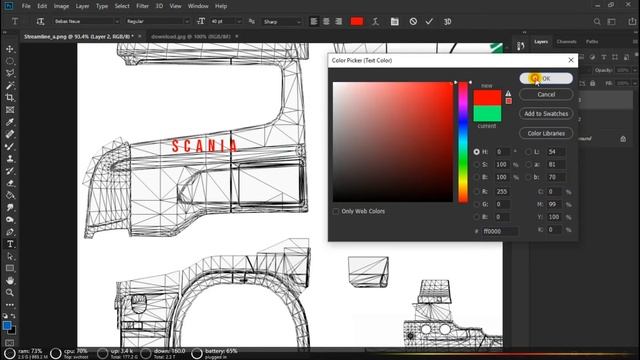
Task: Select the S saturation radio button
Action: (476, 164)
